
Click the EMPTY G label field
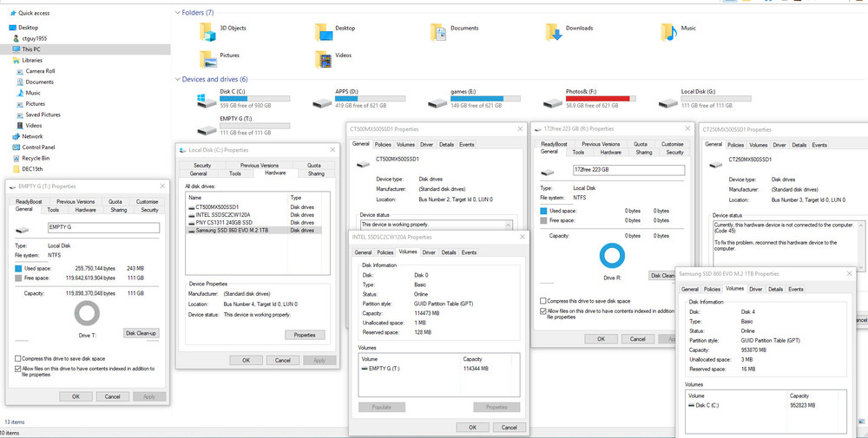[x=103, y=228]
